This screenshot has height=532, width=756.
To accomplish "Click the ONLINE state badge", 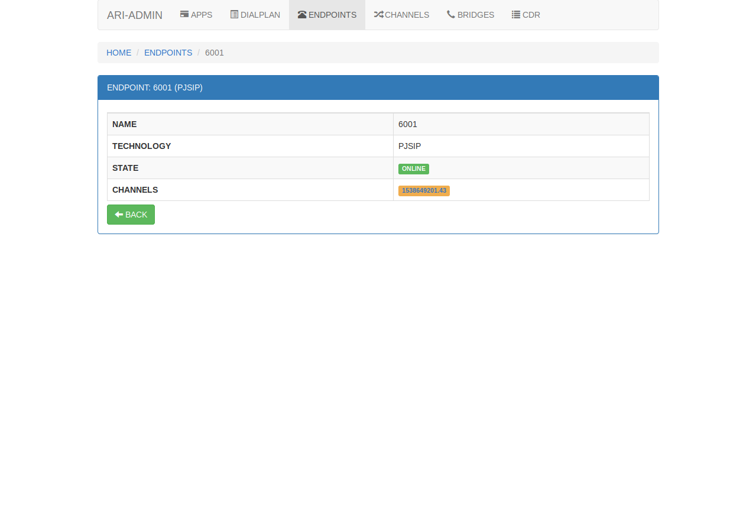I will click(x=414, y=168).
